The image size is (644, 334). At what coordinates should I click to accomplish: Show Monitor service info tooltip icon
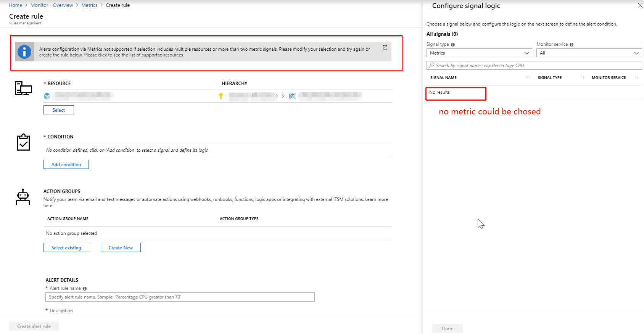pos(572,45)
